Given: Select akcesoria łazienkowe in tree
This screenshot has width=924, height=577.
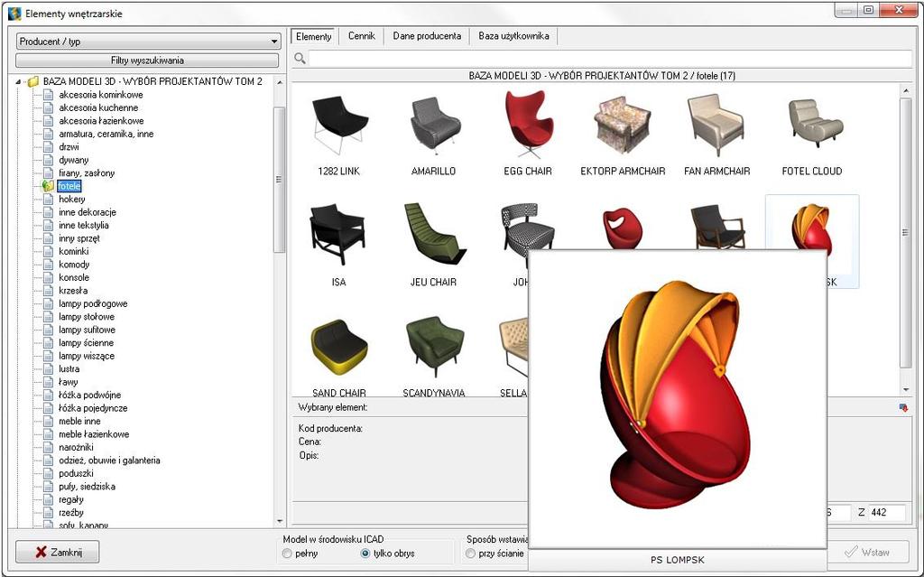Looking at the screenshot, I should point(101,120).
